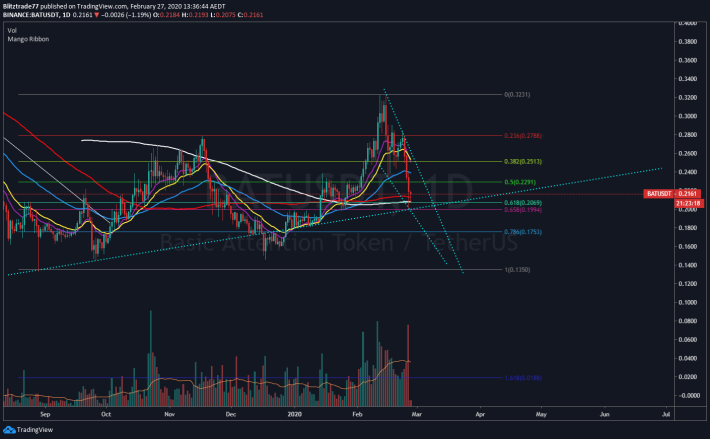710x439 pixels.
Task: Select the 0.236(0.2788) Fibonacci level label
Action: point(523,135)
